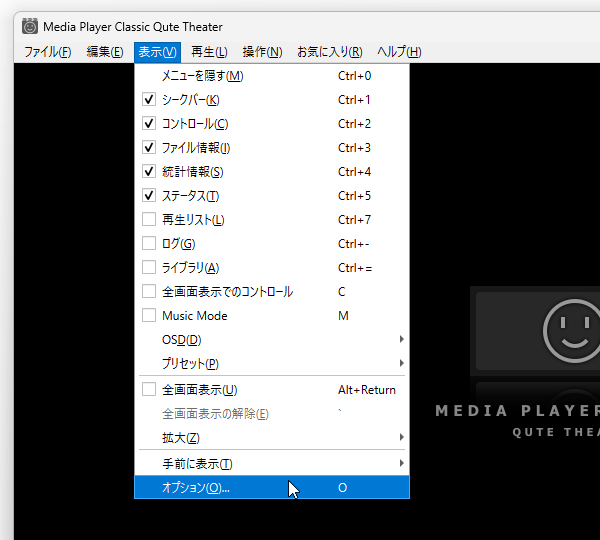This screenshot has height=540, width=600.
Task: Toggle the 全画面表示(U) checkbox
Action: tap(148, 390)
